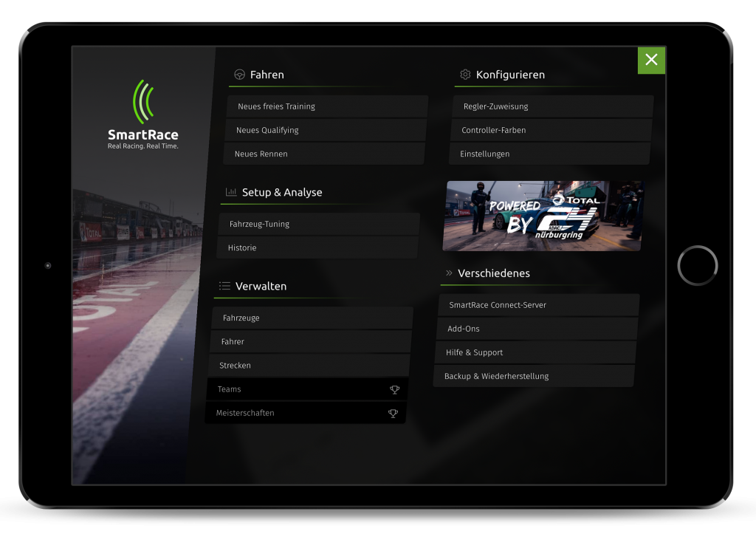Open Neues Qualifying
The image size is (756, 537).
point(326,130)
